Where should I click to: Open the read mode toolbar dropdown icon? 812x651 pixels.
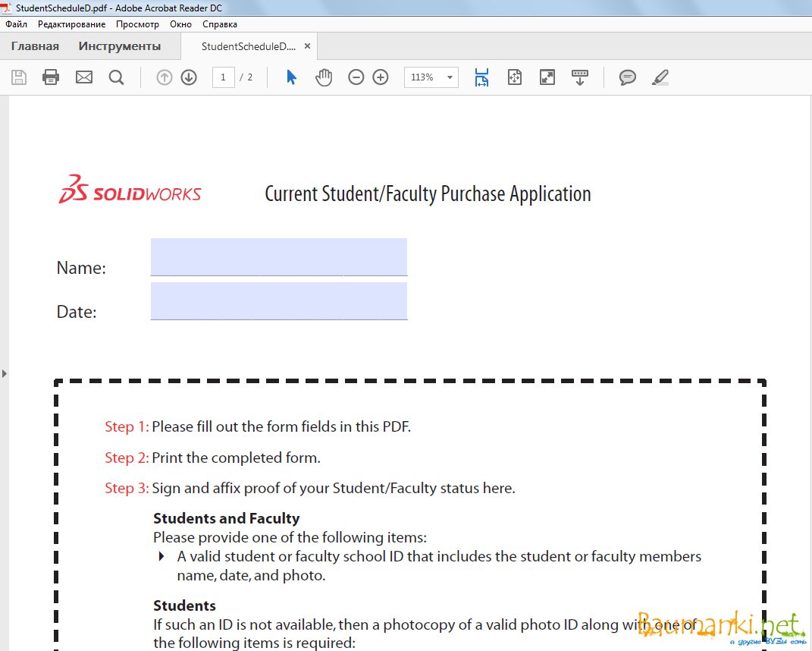coord(579,77)
